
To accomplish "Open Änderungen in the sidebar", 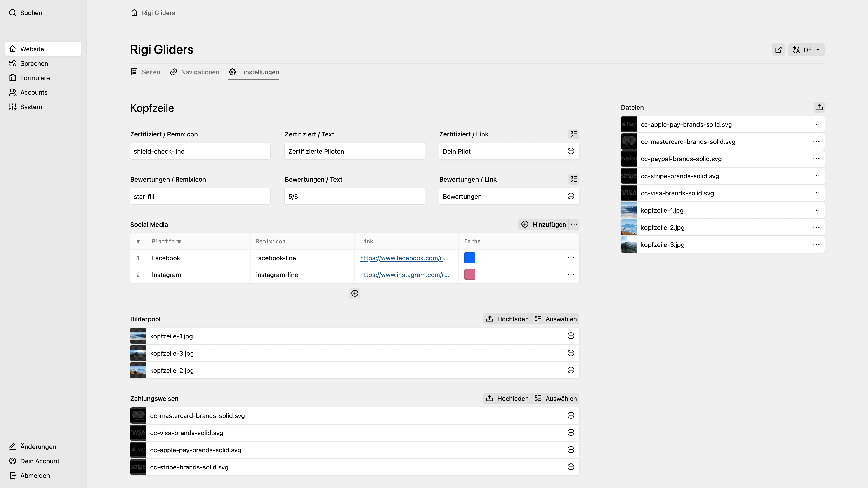I will pyautogui.click(x=43, y=447).
